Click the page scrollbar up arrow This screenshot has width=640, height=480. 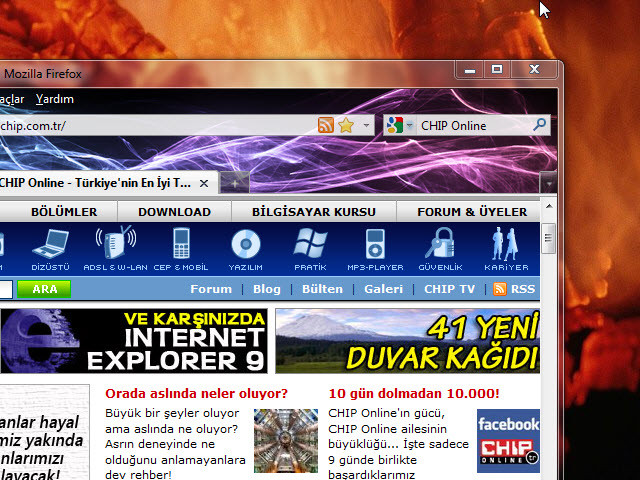549,206
